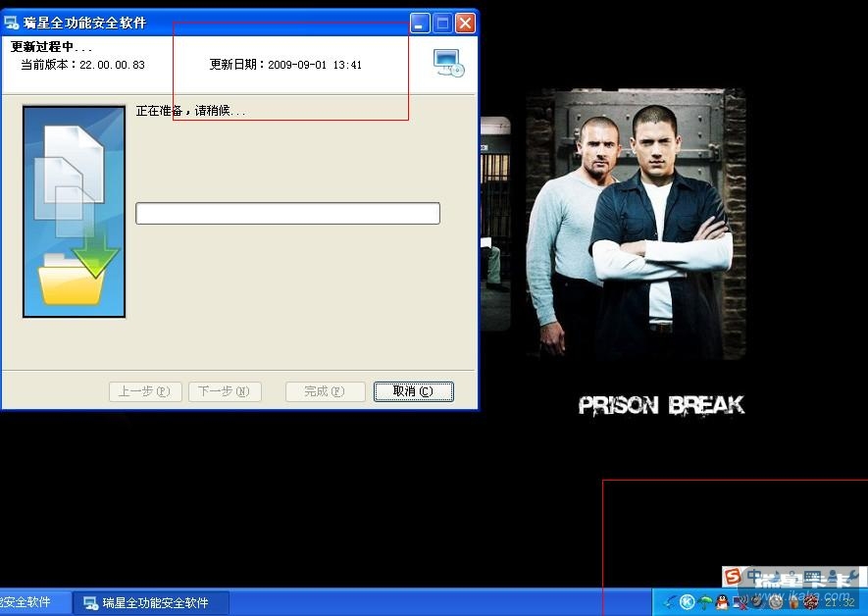Click the blue bird tray icon
The width and height of the screenshot is (868, 616).
[x=670, y=601]
